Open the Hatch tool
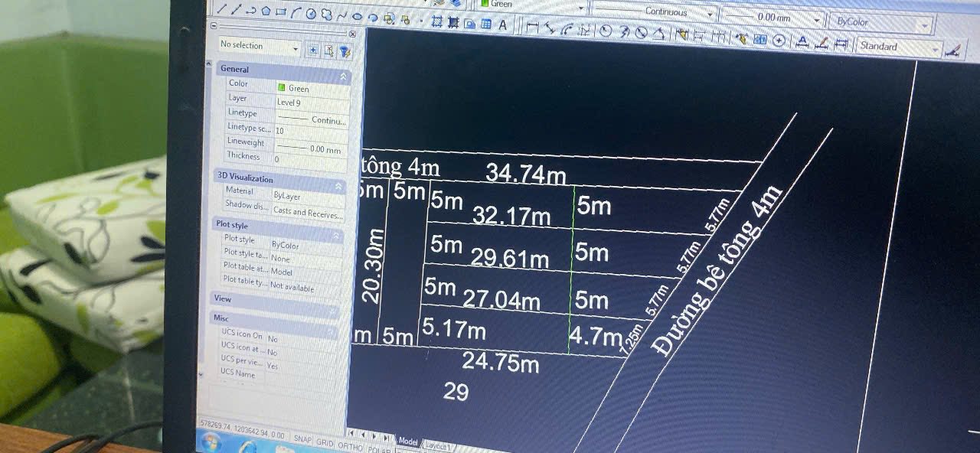Screen dimensions: 980x453 436,21
